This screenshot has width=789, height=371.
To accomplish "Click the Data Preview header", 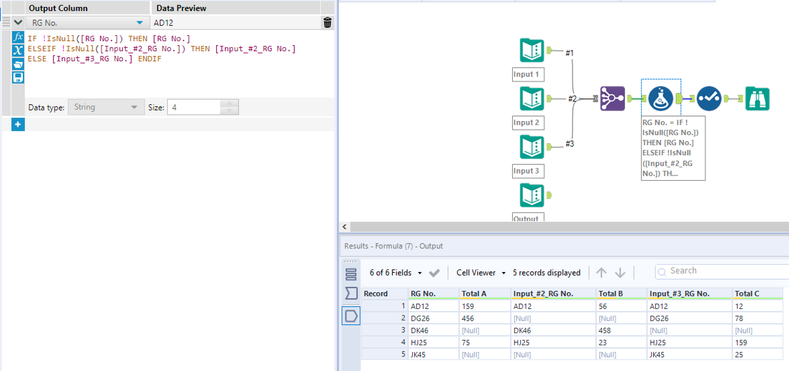I will (x=235, y=8).
